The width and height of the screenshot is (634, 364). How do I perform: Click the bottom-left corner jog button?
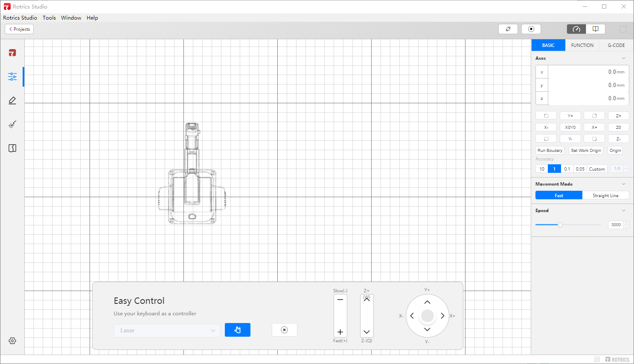click(x=546, y=139)
